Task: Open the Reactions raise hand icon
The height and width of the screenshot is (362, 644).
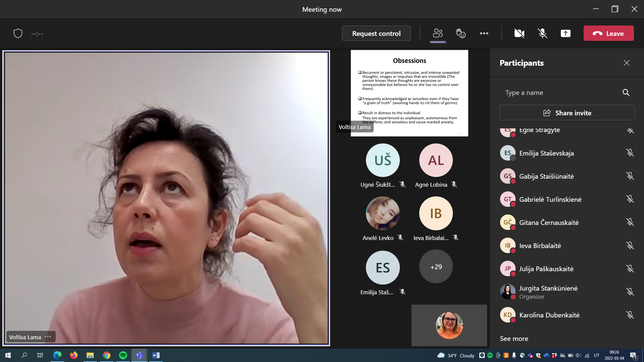Action: (x=461, y=33)
